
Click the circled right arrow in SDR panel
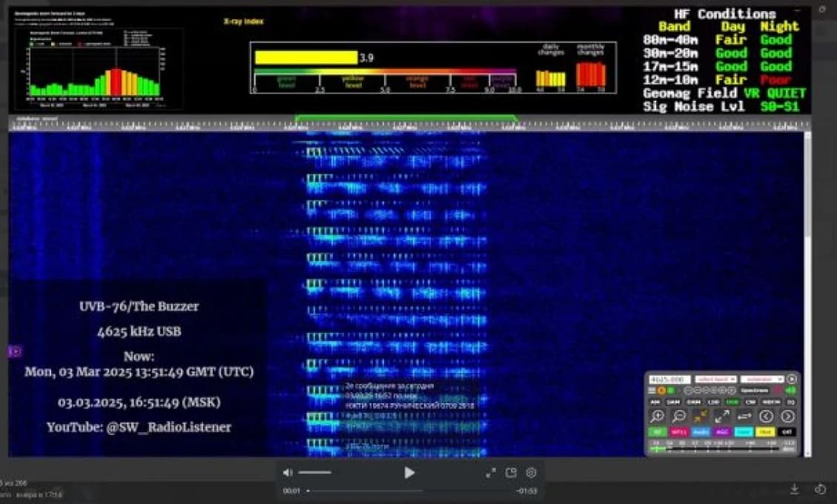(x=787, y=417)
